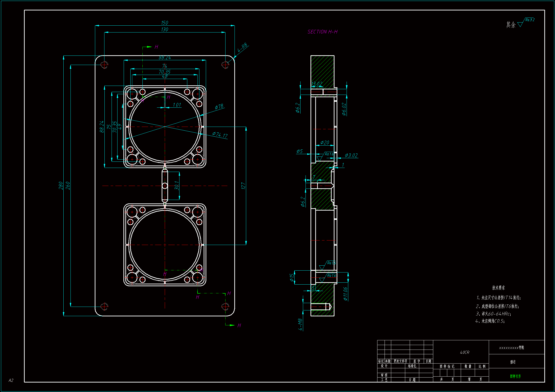Select the 型芯 part name cell
This screenshot has width=555, height=392.
point(513,362)
